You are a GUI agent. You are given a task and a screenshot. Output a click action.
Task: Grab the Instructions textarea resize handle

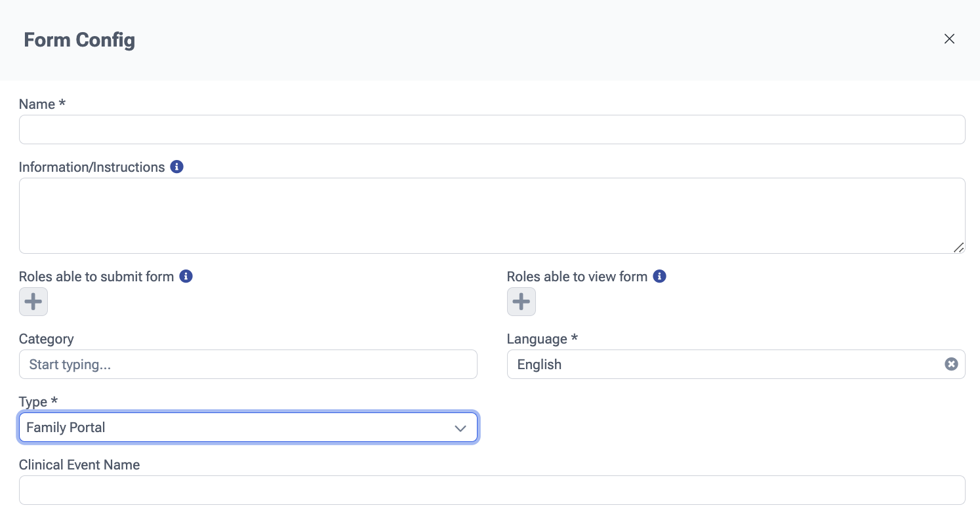click(x=958, y=247)
